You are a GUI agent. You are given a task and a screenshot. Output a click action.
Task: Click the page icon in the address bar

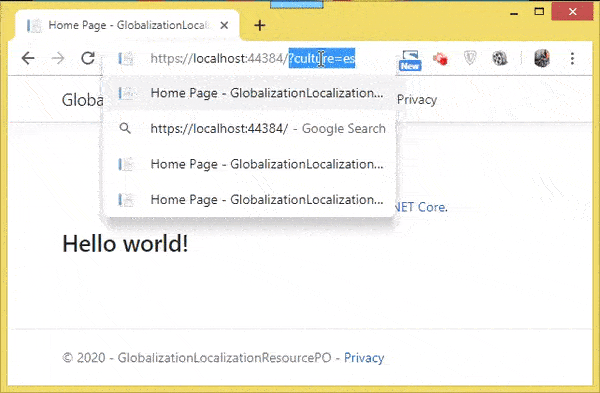click(x=126, y=59)
